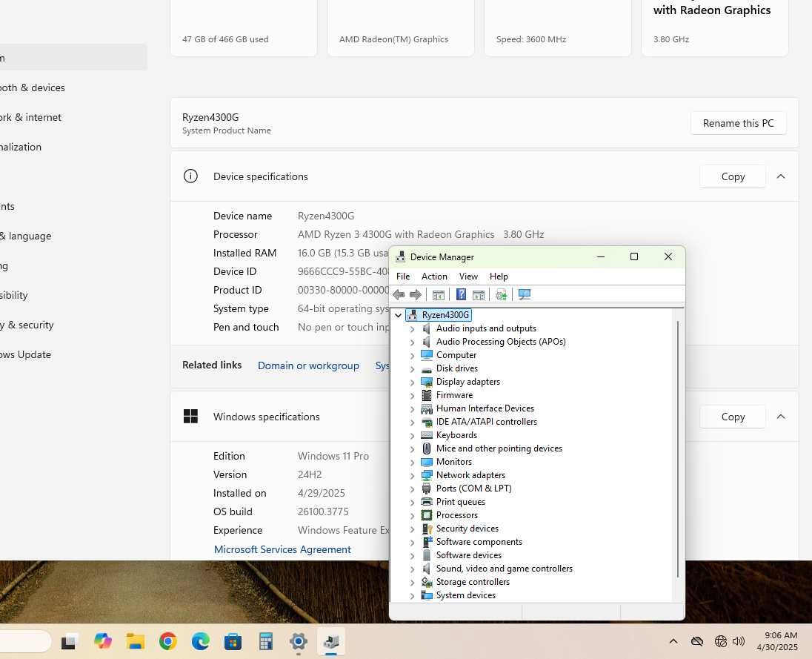Open the Domain or workgroup link
The width and height of the screenshot is (812, 659).
tap(308, 365)
